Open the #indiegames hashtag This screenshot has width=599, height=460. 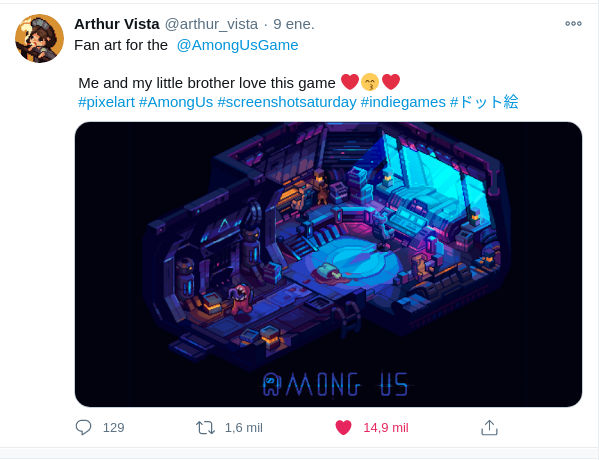point(403,102)
